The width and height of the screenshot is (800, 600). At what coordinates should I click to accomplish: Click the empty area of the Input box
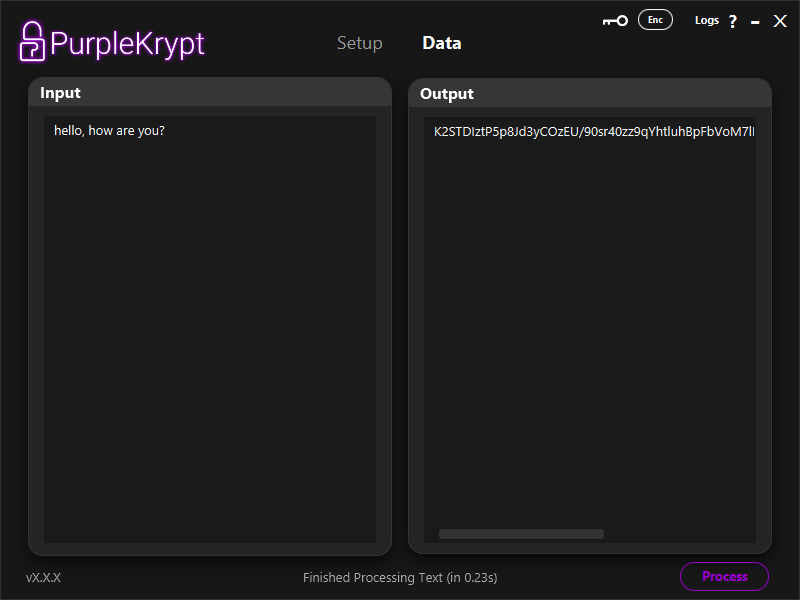[209, 340]
